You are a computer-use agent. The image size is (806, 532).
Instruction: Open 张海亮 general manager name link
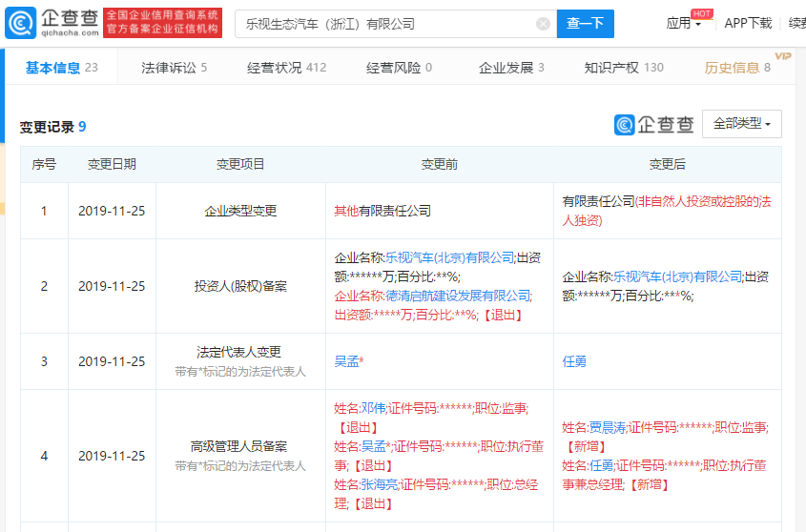pos(379,484)
